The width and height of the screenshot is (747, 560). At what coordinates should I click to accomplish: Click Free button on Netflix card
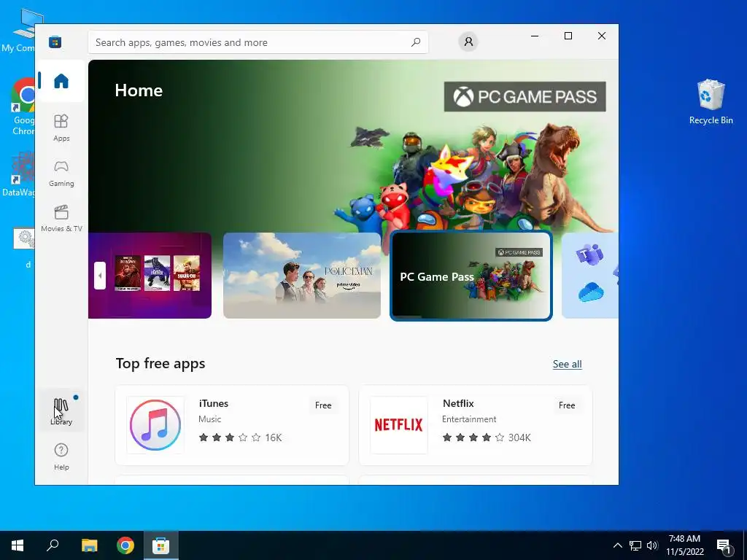[567, 405]
